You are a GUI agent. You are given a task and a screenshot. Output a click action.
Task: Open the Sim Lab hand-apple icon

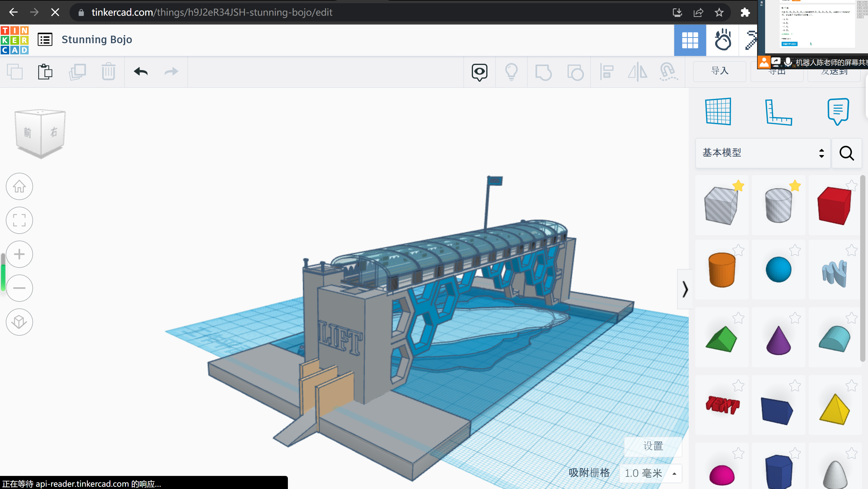tap(723, 40)
